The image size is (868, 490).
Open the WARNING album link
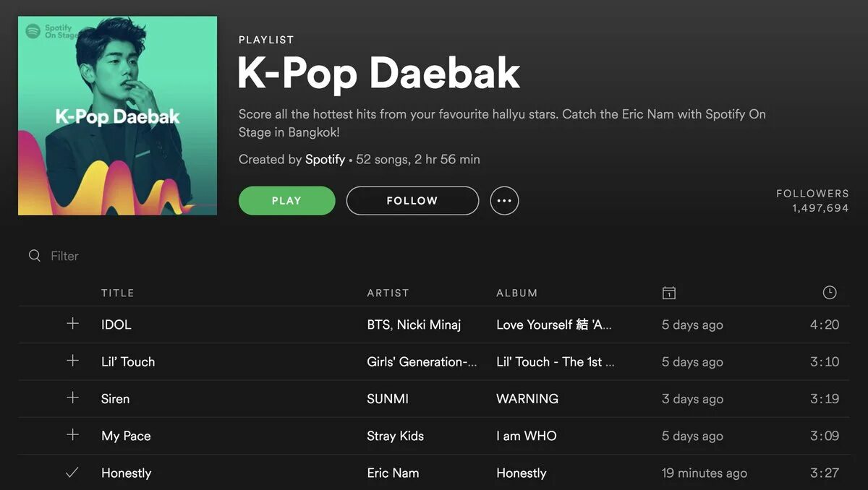pyautogui.click(x=527, y=398)
